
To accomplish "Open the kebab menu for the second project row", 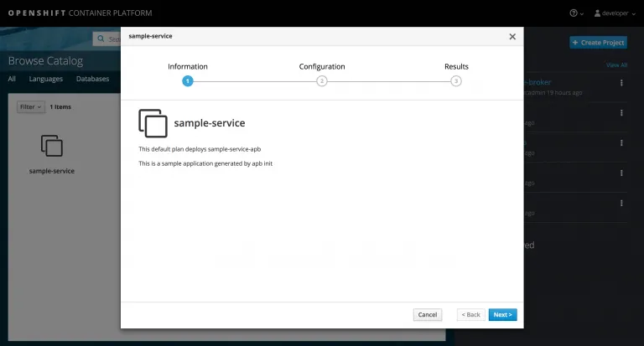I will pos(621,113).
